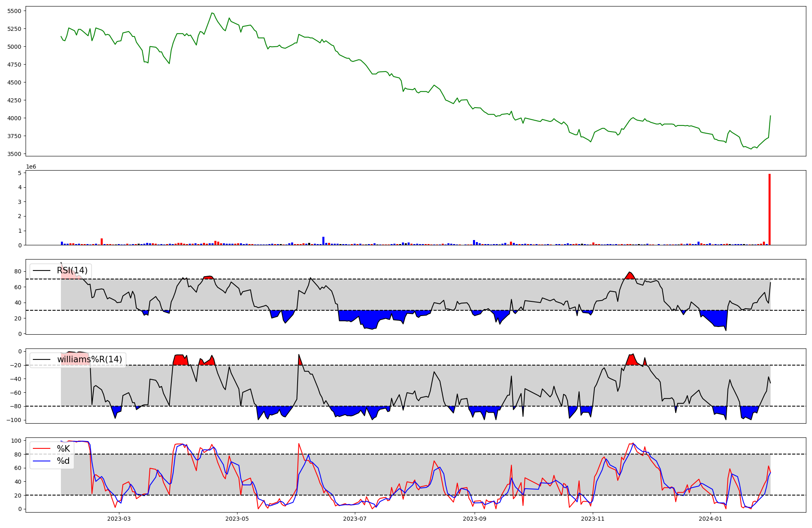
Task: Click the 2023-05 x-axis tick label
Action: 237,519
